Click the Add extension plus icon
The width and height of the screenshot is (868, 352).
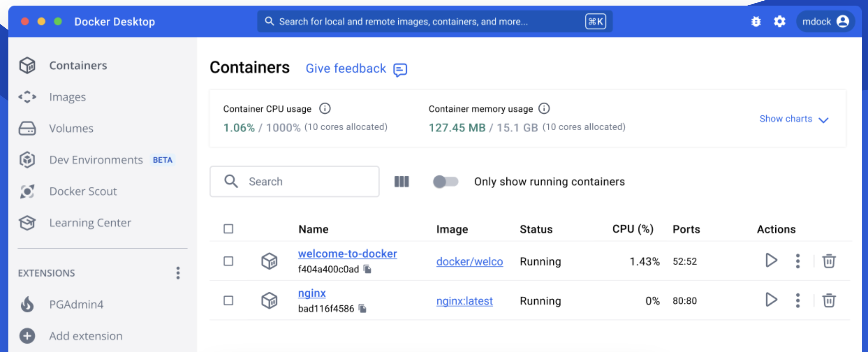pyautogui.click(x=27, y=336)
